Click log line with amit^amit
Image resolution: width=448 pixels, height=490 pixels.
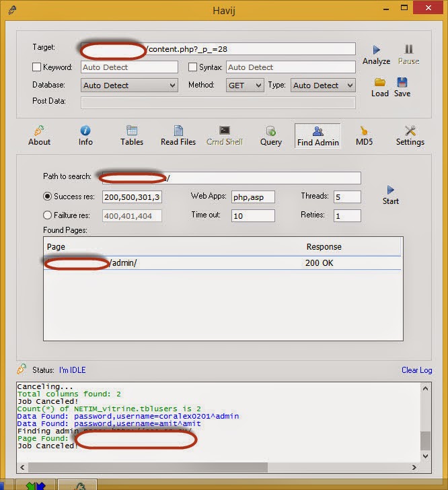click(109, 423)
